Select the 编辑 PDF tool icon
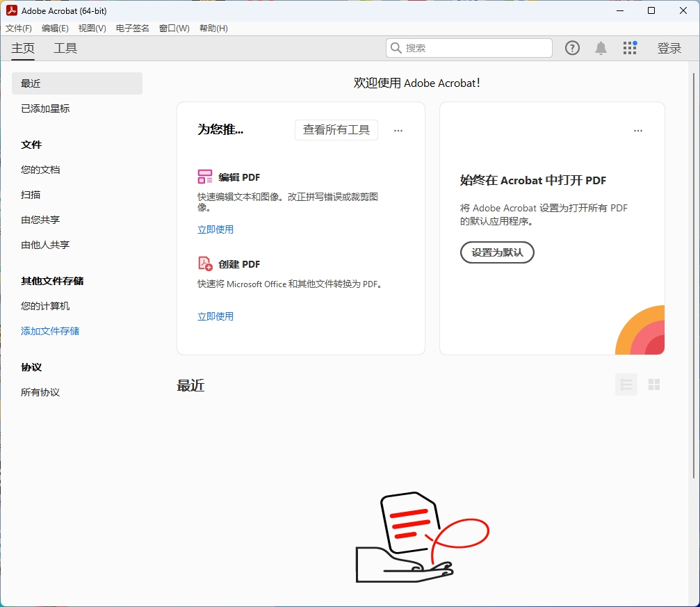 [205, 177]
